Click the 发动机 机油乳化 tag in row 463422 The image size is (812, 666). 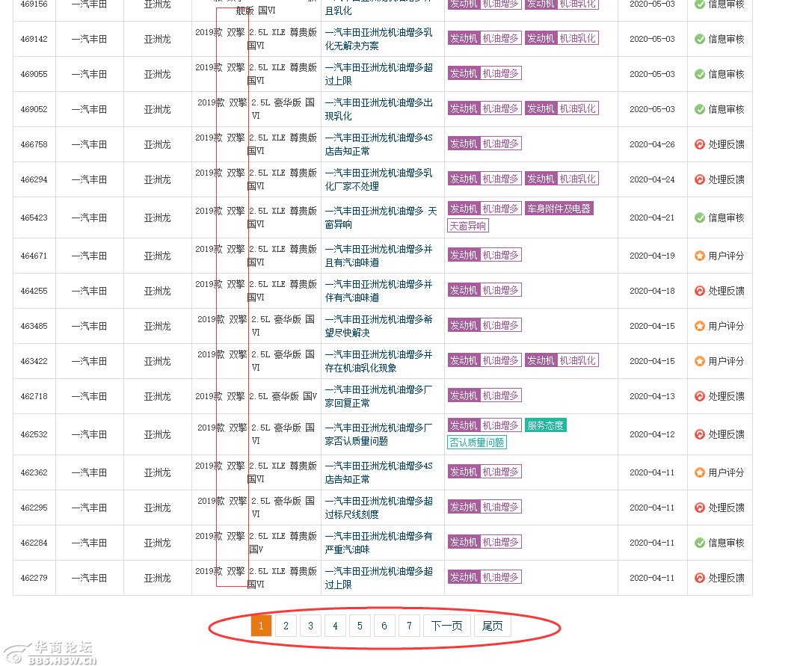click(562, 360)
